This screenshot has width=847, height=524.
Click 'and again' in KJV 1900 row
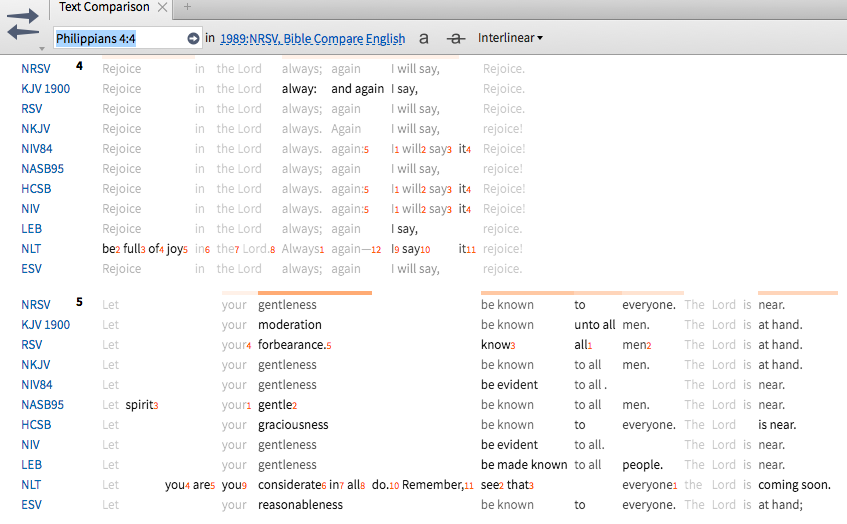pyautogui.click(x=358, y=89)
